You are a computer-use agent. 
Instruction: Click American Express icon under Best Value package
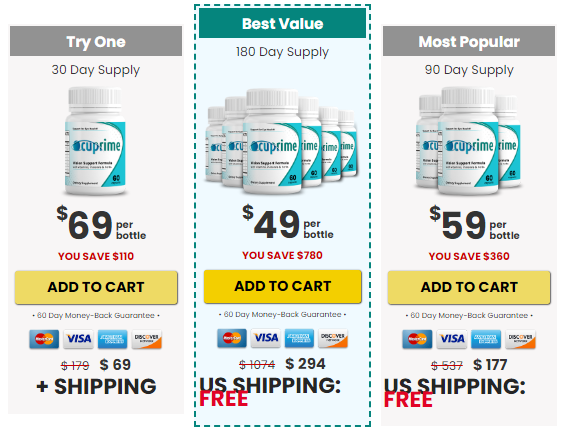coord(299,338)
